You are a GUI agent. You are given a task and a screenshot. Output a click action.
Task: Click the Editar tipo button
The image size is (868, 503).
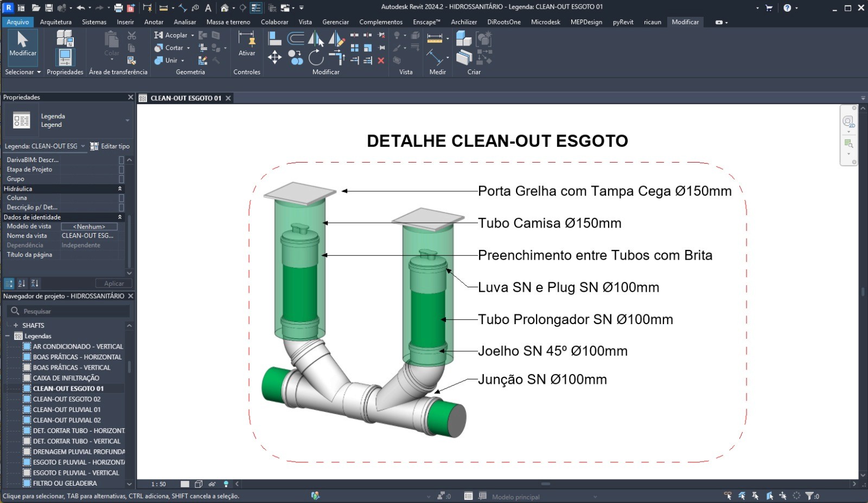click(x=110, y=146)
